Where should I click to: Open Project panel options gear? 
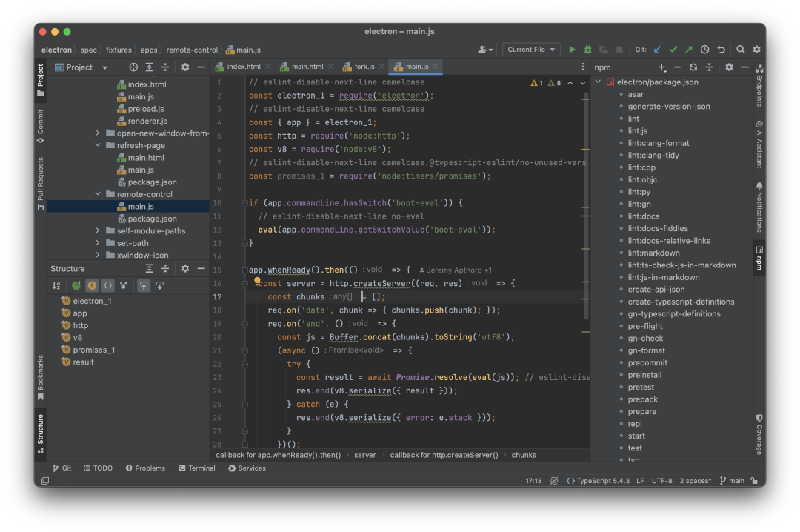click(x=185, y=67)
